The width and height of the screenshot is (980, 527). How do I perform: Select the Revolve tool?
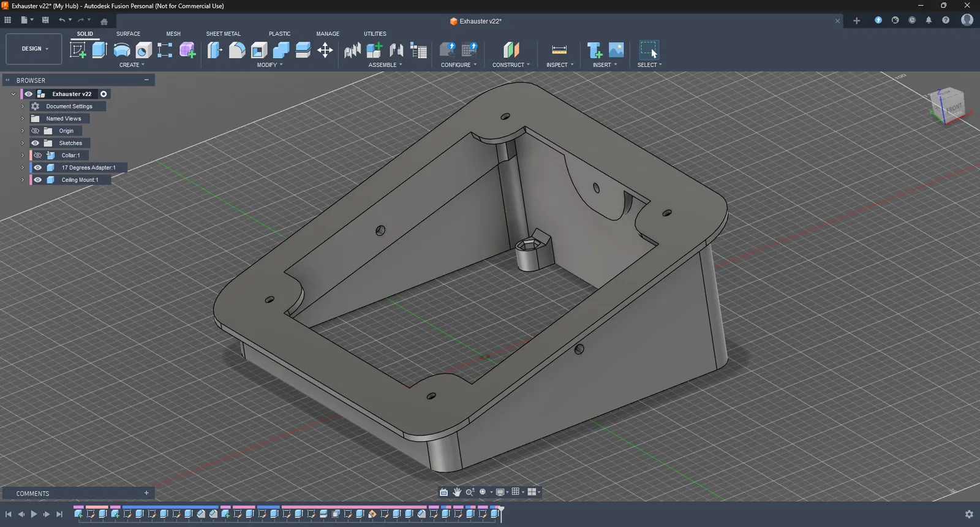pyautogui.click(x=122, y=50)
